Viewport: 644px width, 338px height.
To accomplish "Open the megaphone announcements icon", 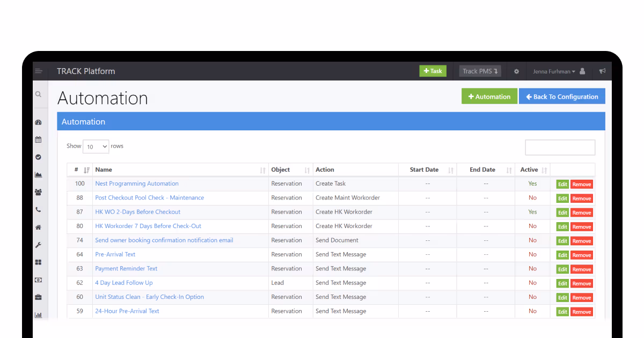I will tap(602, 71).
